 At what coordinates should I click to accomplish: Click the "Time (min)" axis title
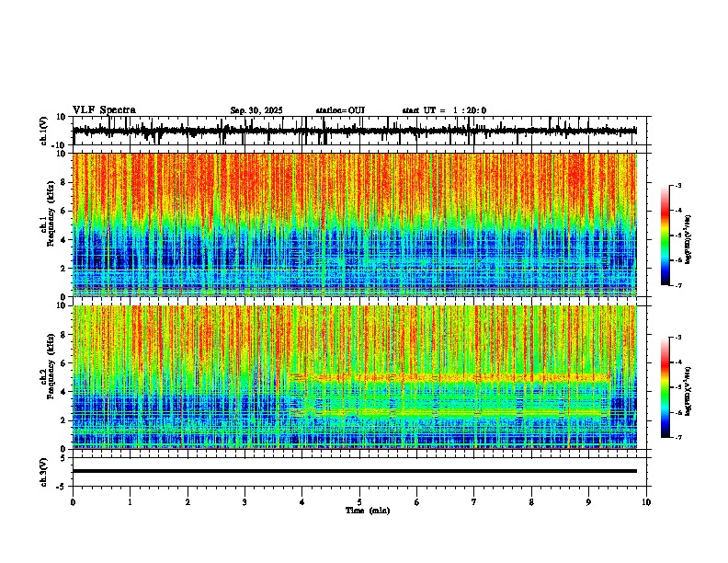pos(368,511)
